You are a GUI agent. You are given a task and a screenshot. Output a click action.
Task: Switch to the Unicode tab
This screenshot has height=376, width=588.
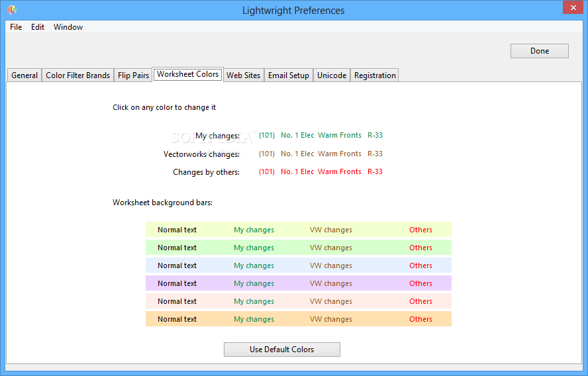coord(332,75)
